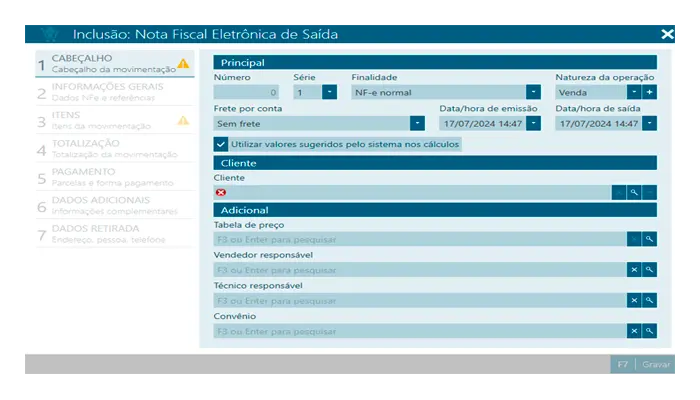Clear the Vendedor responsável field with X
The height and width of the screenshot is (400, 700).
pyautogui.click(x=633, y=270)
